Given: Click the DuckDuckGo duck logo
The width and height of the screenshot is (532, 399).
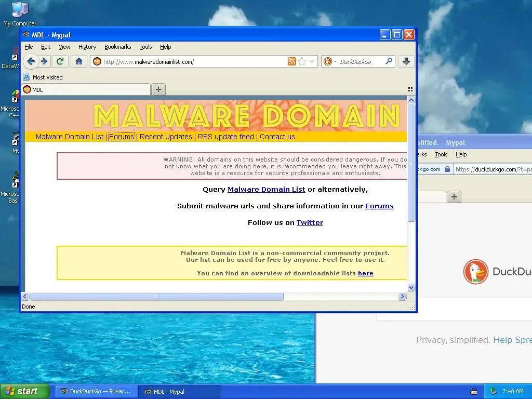Looking at the screenshot, I should (x=476, y=272).
